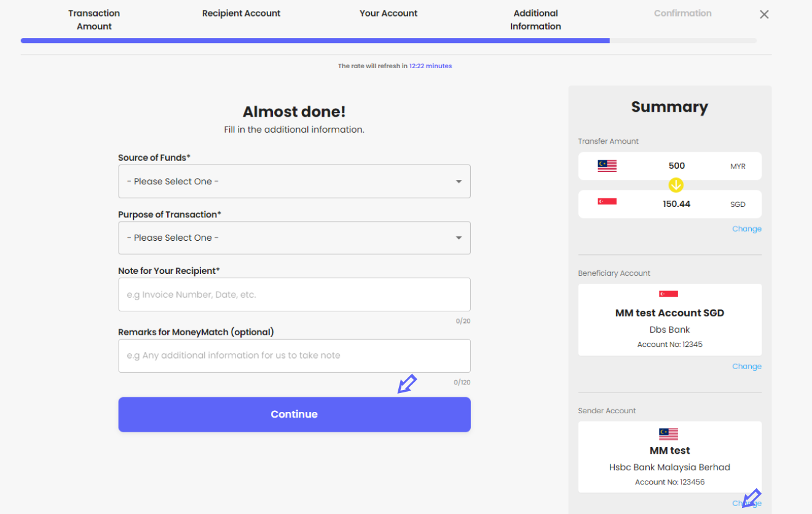Click the Almost done! heading
This screenshot has width=812, height=514.
(294, 112)
